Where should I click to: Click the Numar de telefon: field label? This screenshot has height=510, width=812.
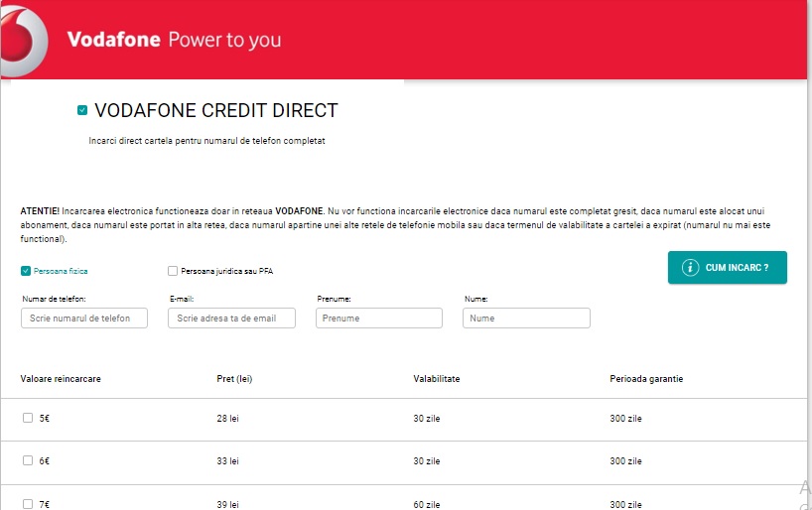pos(54,299)
